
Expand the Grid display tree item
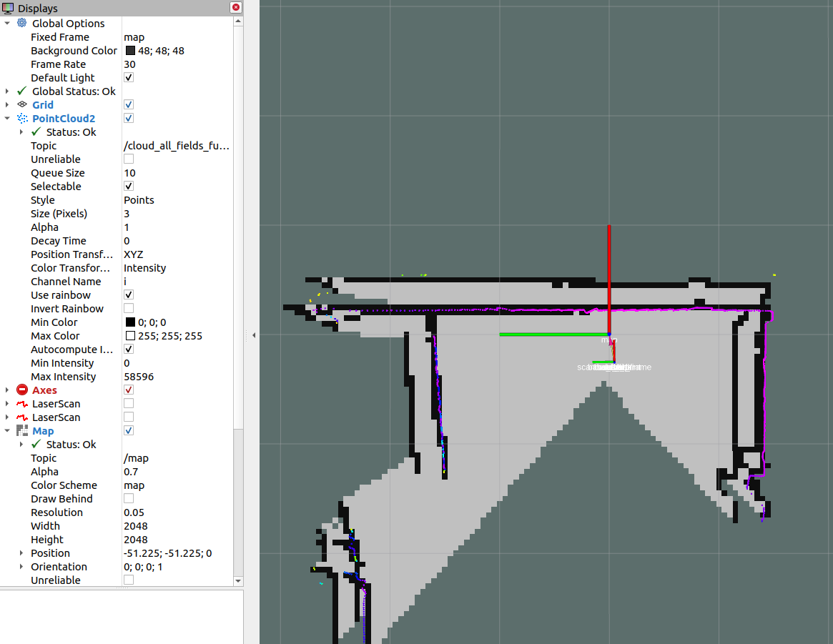tap(7, 105)
